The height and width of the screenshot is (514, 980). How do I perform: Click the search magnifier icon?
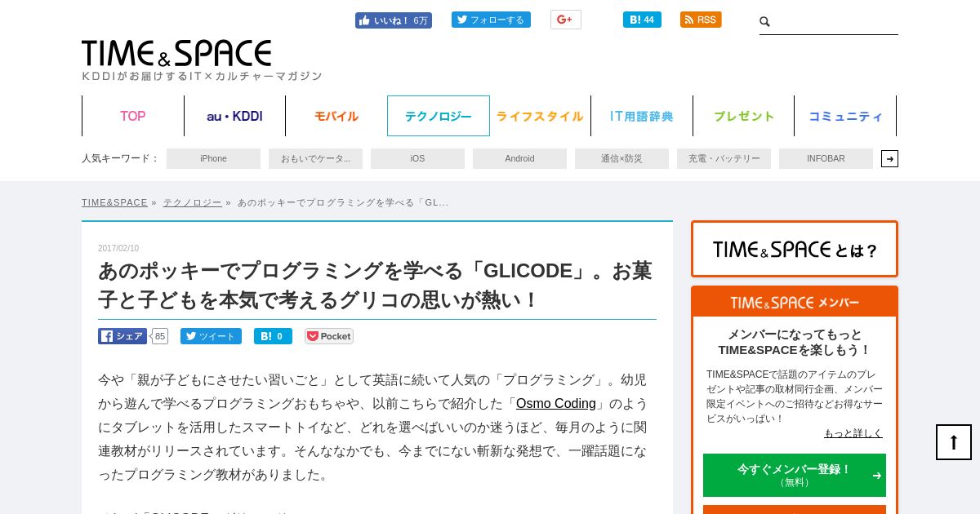point(765,22)
